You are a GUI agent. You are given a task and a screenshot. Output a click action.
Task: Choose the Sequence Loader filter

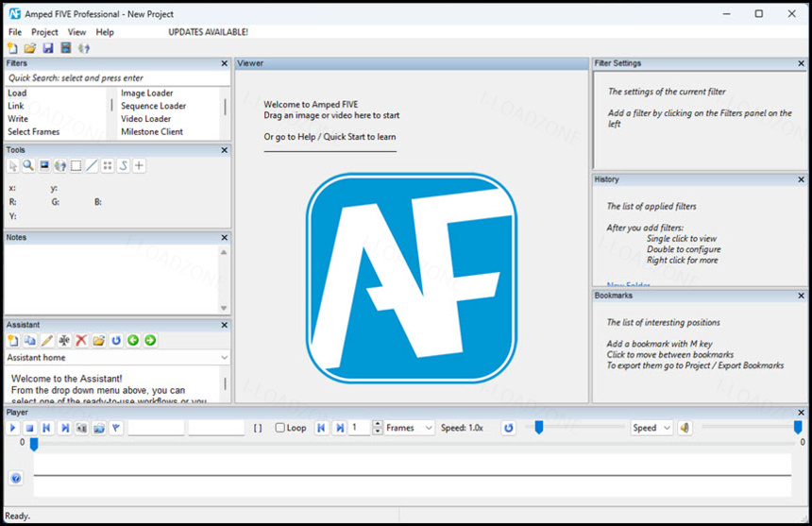pos(153,106)
